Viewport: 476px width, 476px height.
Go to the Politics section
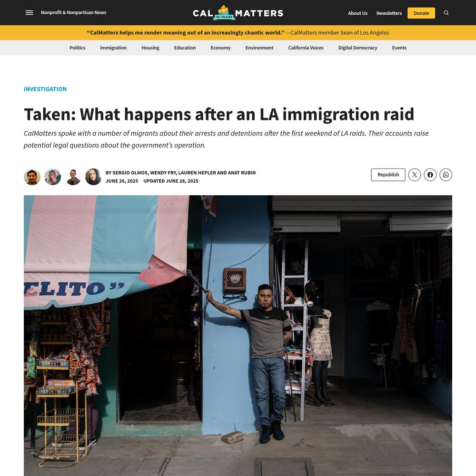point(78,48)
